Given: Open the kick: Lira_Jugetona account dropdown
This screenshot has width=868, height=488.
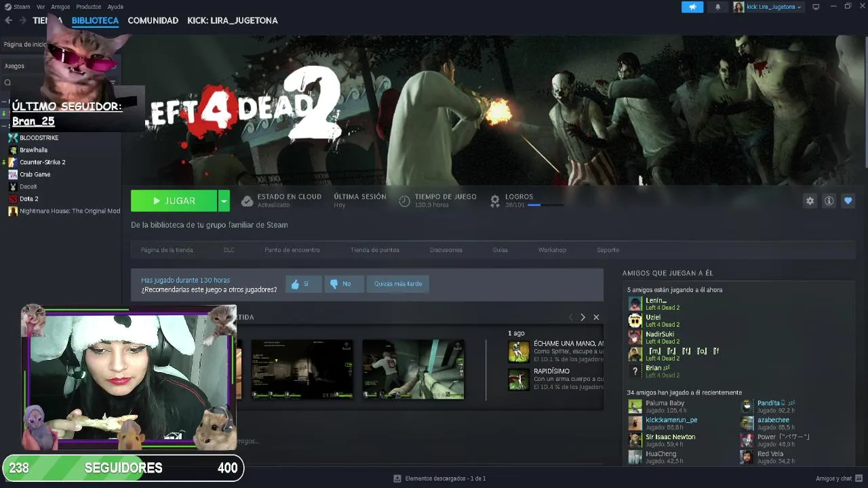Looking at the screenshot, I should 767,7.
